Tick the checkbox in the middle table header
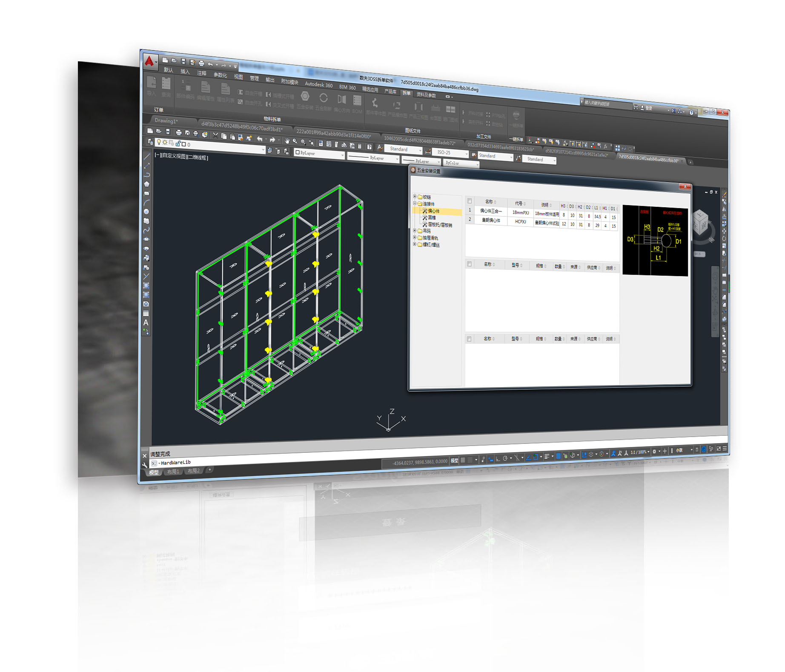 click(x=469, y=264)
